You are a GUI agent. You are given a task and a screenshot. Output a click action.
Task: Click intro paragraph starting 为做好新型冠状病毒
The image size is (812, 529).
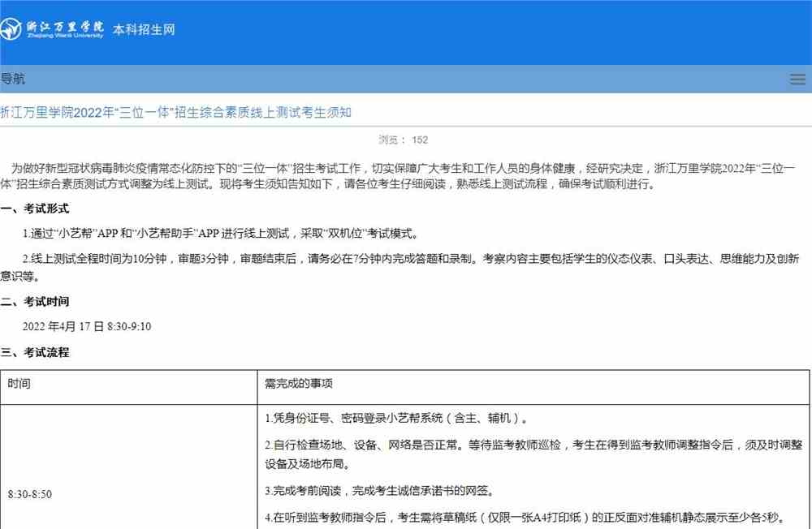tap(398, 176)
